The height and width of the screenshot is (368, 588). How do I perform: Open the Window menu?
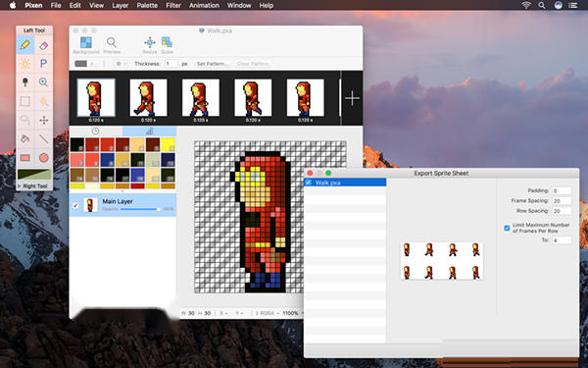tap(239, 5)
